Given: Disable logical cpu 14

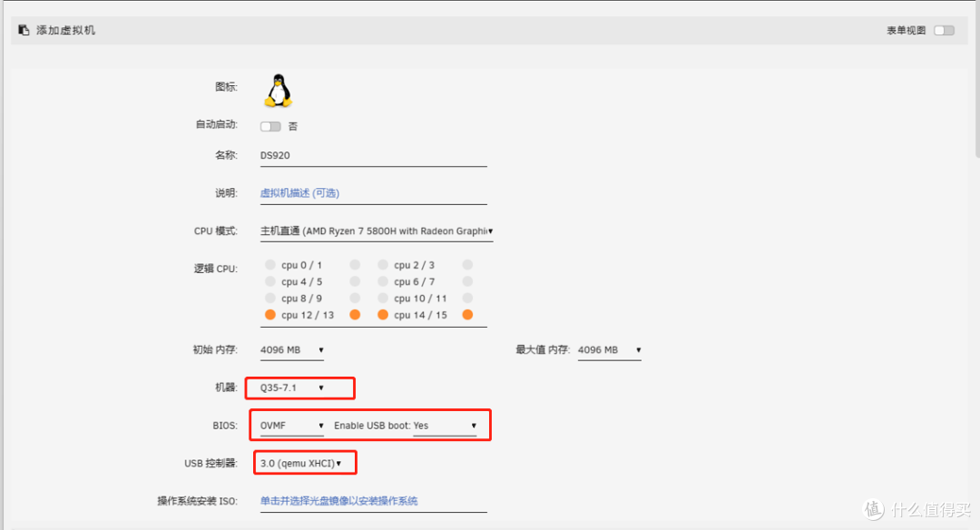Looking at the screenshot, I should (383, 314).
